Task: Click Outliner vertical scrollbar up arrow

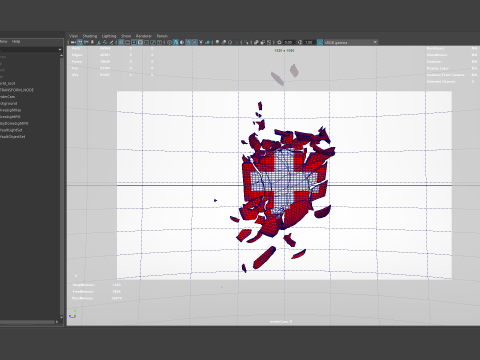Action: pos(61,55)
